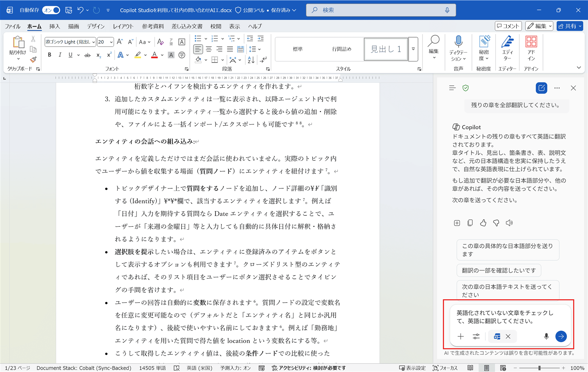Expand the bulleted list dropdown arrow
The width and height of the screenshot is (588, 372).
click(206, 39)
